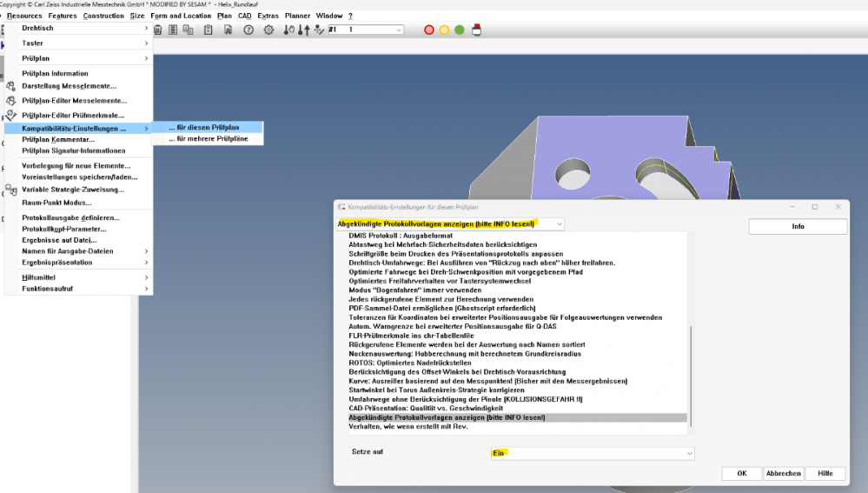Choose 'Protokollausgabe definieren...' from menu

click(70, 217)
